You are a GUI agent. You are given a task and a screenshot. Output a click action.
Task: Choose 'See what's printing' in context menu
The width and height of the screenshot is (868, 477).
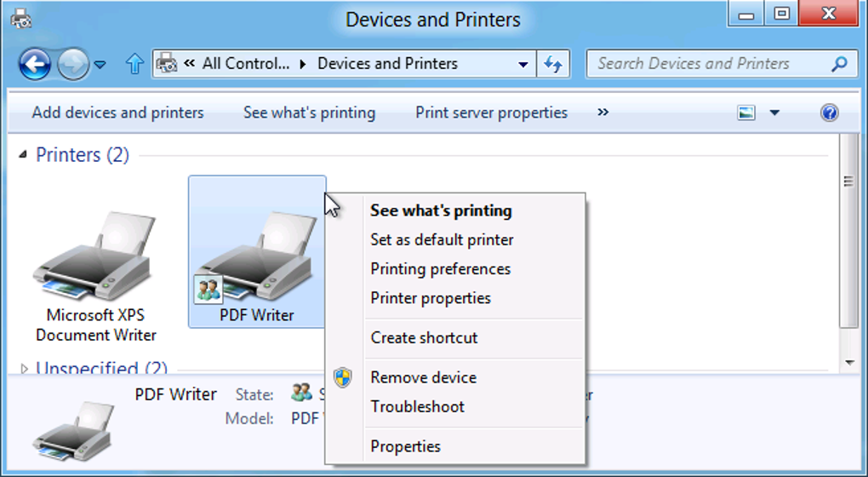pyautogui.click(x=441, y=210)
